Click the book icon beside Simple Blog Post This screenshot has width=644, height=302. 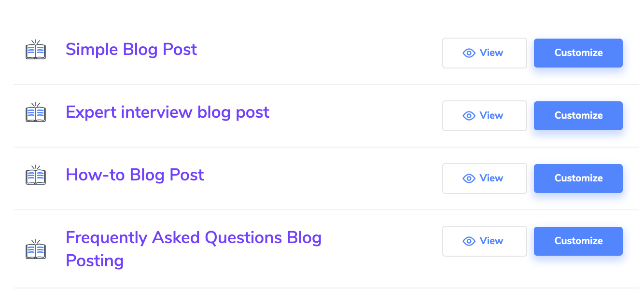[x=35, y=50]
